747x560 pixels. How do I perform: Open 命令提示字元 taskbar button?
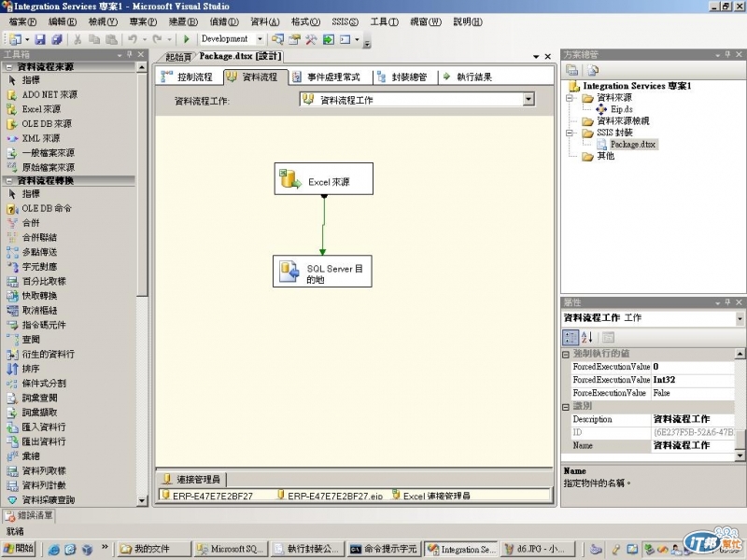click(385, 550)
